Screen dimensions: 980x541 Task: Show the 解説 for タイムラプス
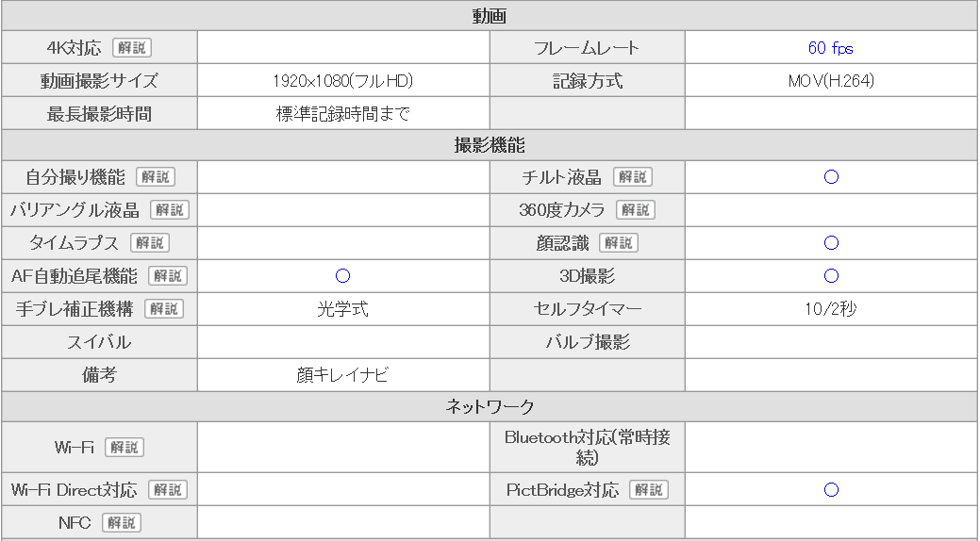150,243
